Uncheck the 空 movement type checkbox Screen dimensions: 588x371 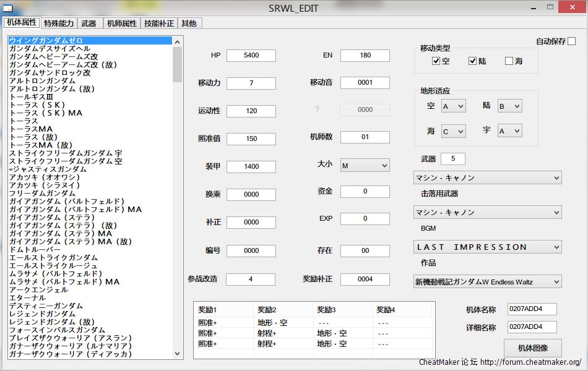tap(436, 61)
